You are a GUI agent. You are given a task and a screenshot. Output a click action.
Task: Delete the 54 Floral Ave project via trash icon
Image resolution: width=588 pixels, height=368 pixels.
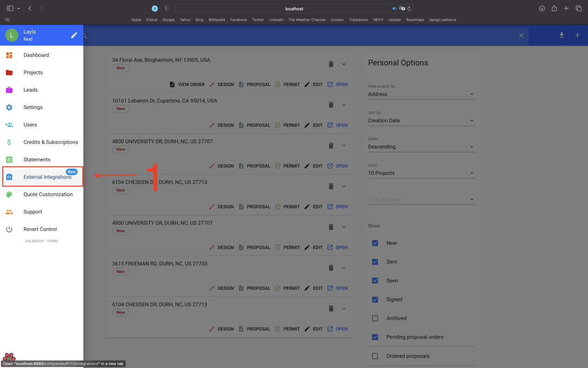pyautogui.click(x=331, y=64)
